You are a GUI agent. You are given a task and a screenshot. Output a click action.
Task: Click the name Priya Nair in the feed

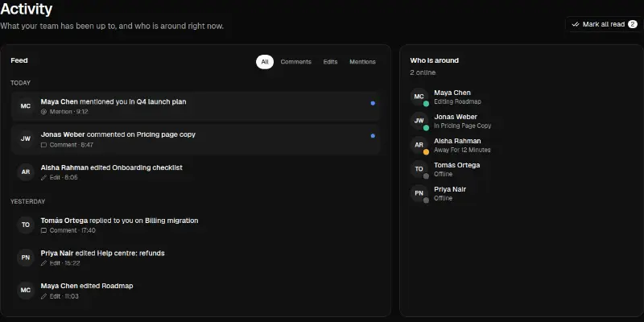click(57, 253)
